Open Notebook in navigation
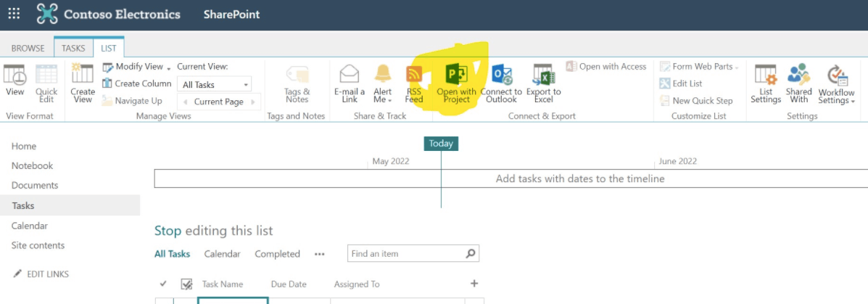Image resolution: width=868 pixels, height=304 pixels. tap(32, 165)
